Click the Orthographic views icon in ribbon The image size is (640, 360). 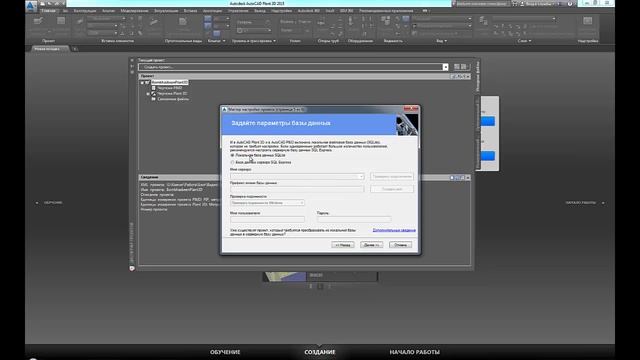183,21
